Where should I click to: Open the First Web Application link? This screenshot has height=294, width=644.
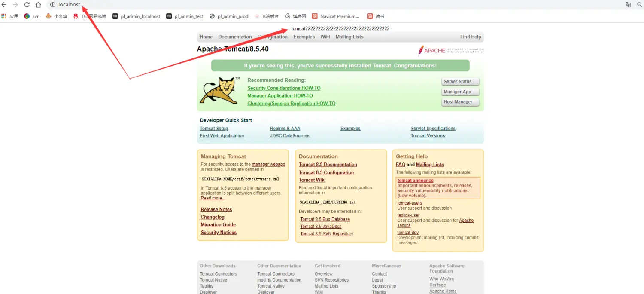pos(222,136)
